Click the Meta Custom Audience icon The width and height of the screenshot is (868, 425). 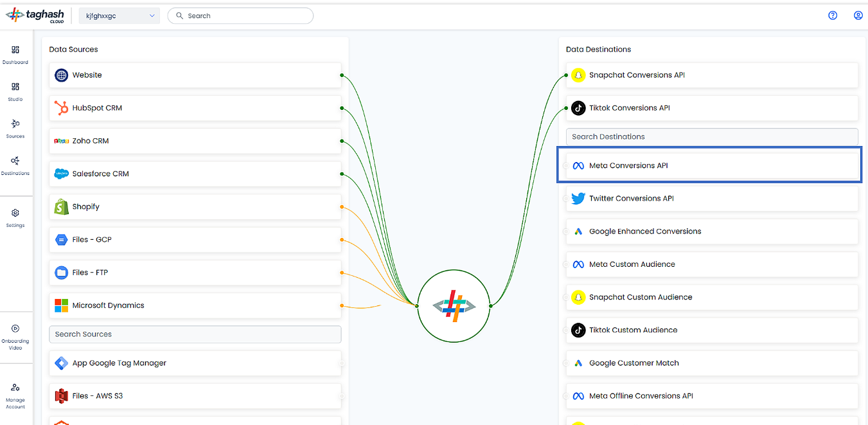578,264
